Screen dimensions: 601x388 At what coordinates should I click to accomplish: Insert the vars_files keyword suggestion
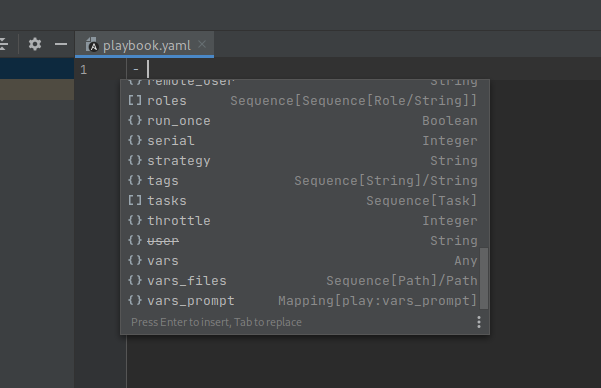tap(305, 281)
